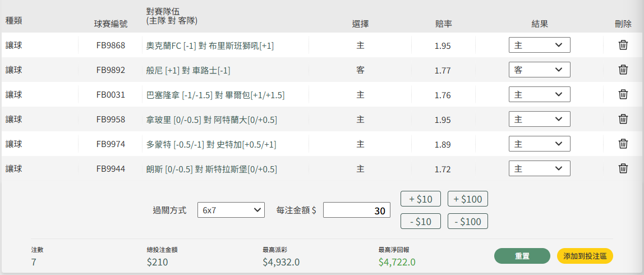Increase stake with + $10 button
The width and height of the screenshot is (644, 275).
[x=420, y=199]
